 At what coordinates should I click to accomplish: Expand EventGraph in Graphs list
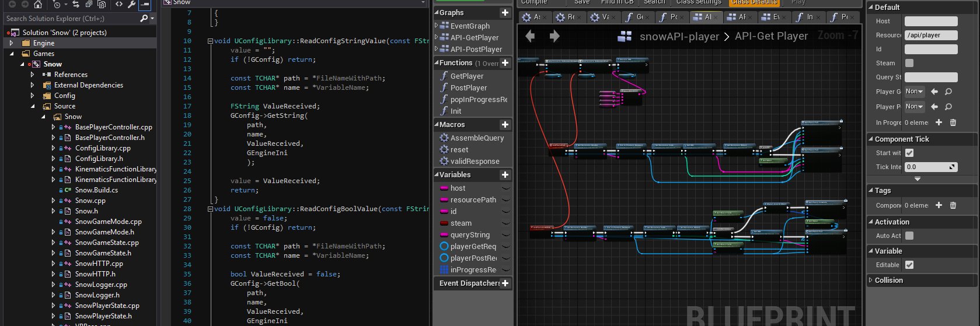coord(437,26)
